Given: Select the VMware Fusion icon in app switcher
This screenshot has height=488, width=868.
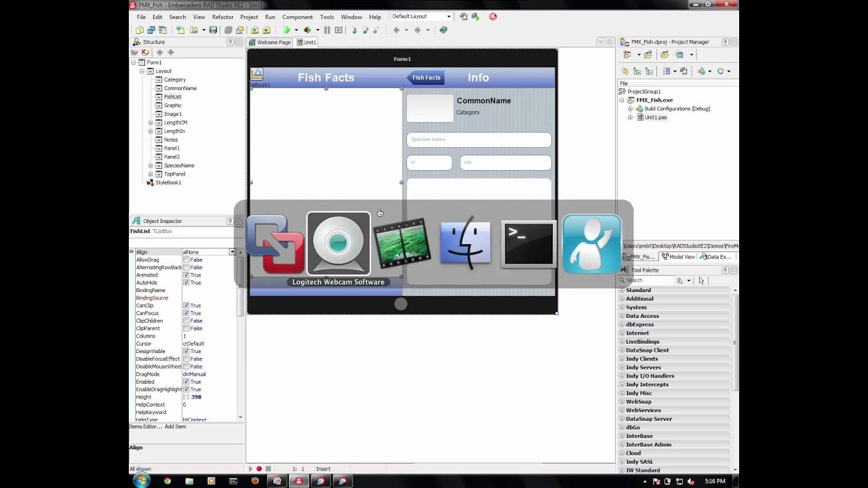Looking at the screenshot, I should pos(275,244).
